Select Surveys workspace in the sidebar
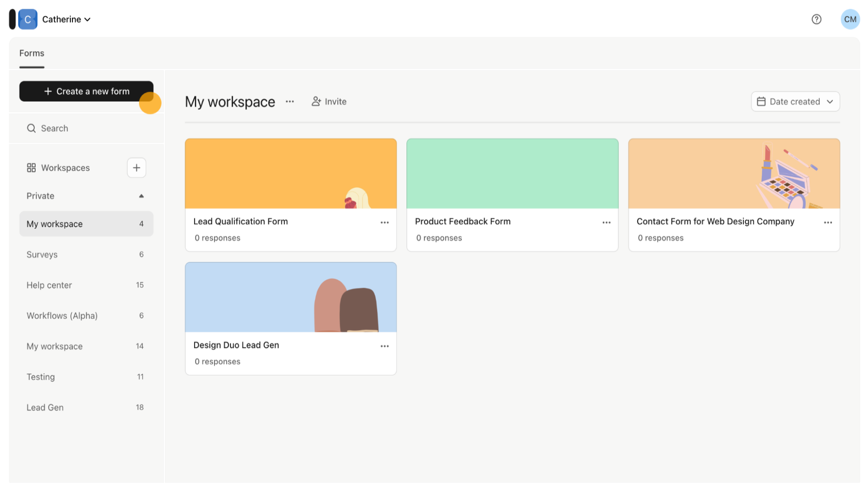Screen dimensions: 868x483 [42, 255]
